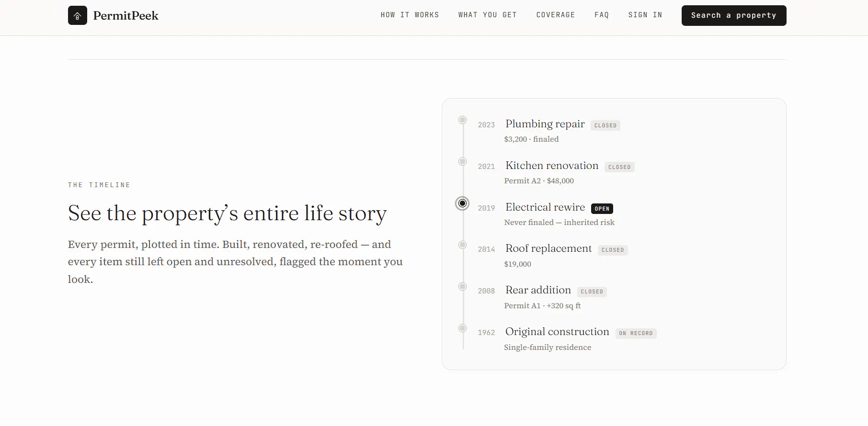Select the 1962 Original construction timeline dot
Viewport: 868px width, 426px height.
[462, 328]
